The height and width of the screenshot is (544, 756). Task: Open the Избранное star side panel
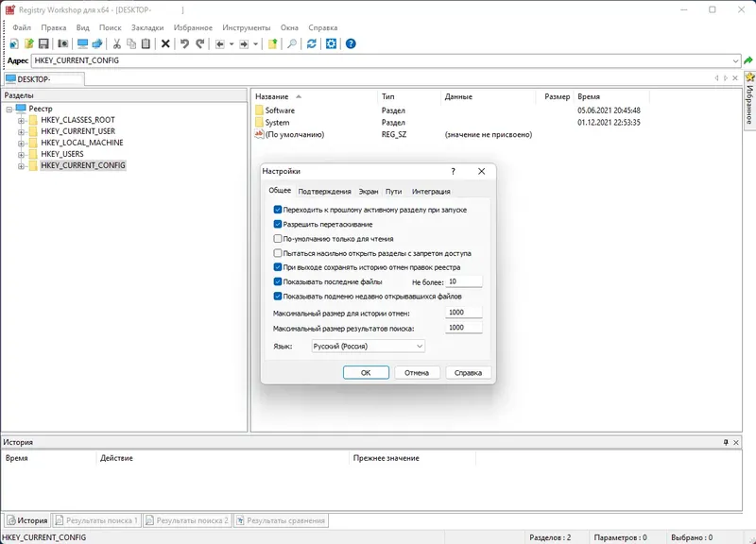coord(749,99)
